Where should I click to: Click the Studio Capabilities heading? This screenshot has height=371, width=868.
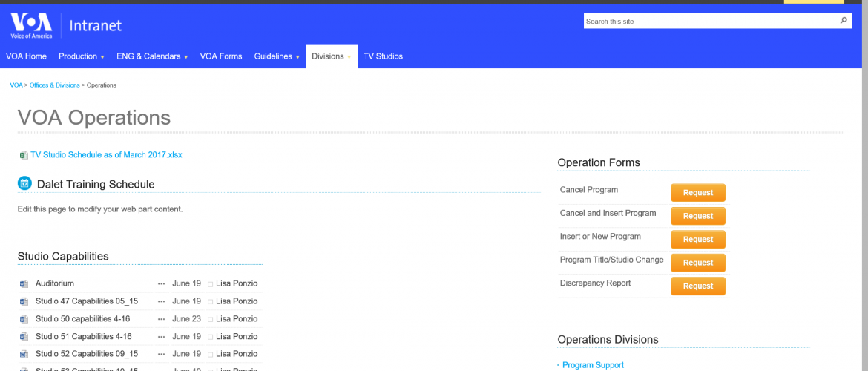tap(63, 257)
